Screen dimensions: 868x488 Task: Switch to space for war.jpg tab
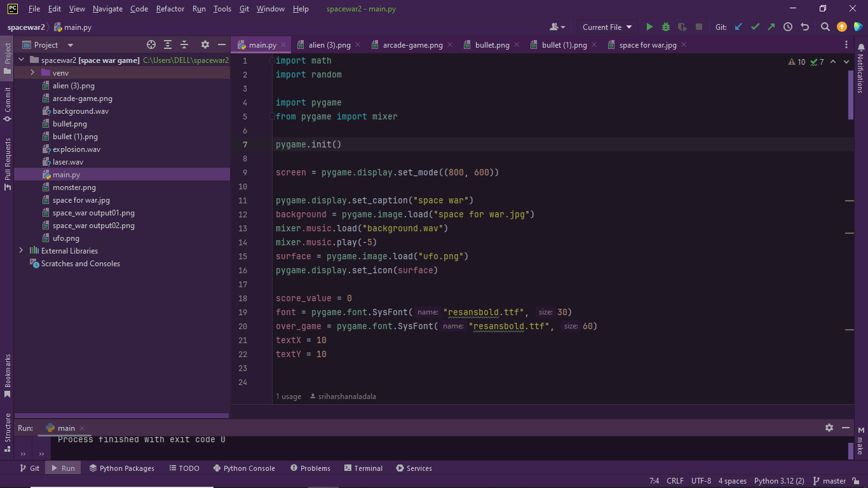coord(648,45)
